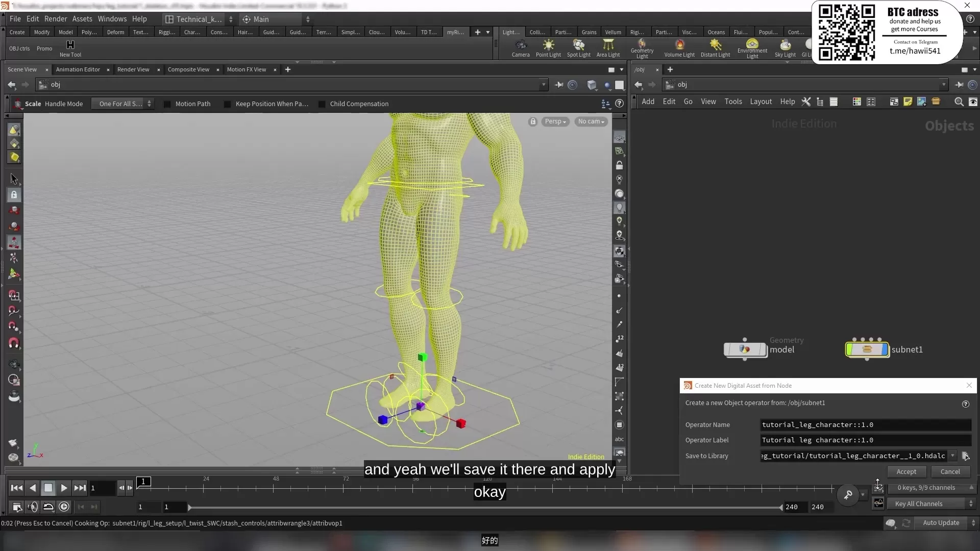Click the Operator Name input field
Viewport: 980px width, 551px height.
click(866, 424)
